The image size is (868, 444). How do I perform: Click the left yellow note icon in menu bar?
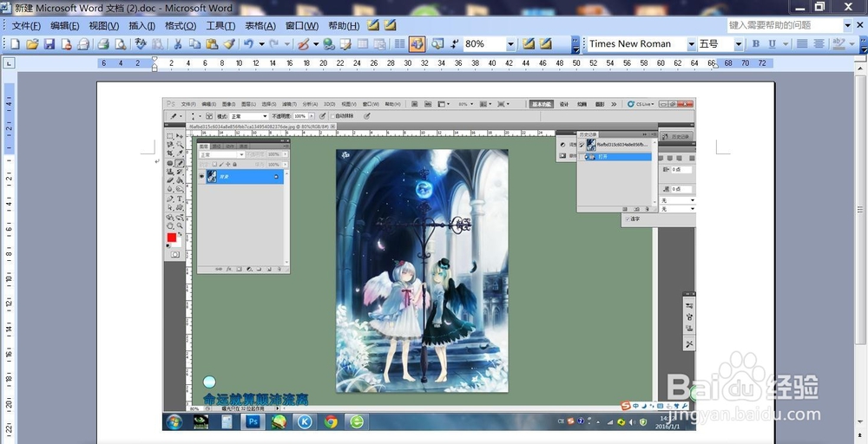373,25
